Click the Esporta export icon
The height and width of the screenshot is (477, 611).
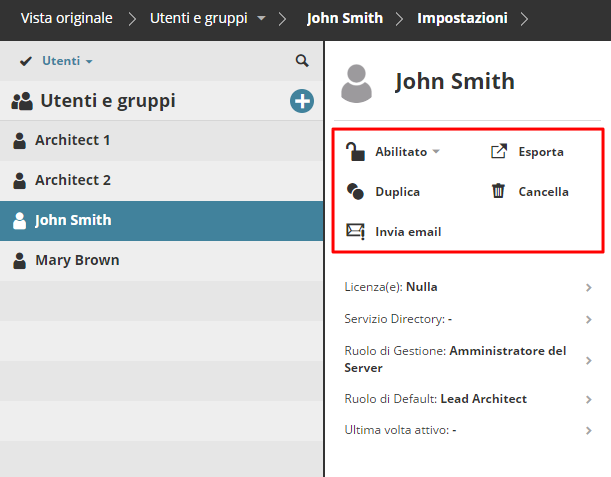pyautogui.click(x=499, y=152)
